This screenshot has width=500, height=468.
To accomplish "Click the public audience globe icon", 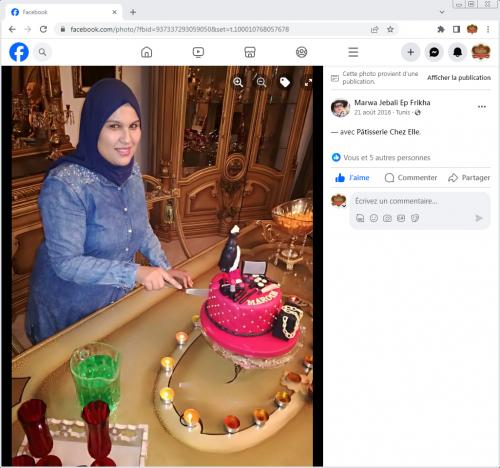I will tap(418, 113).
